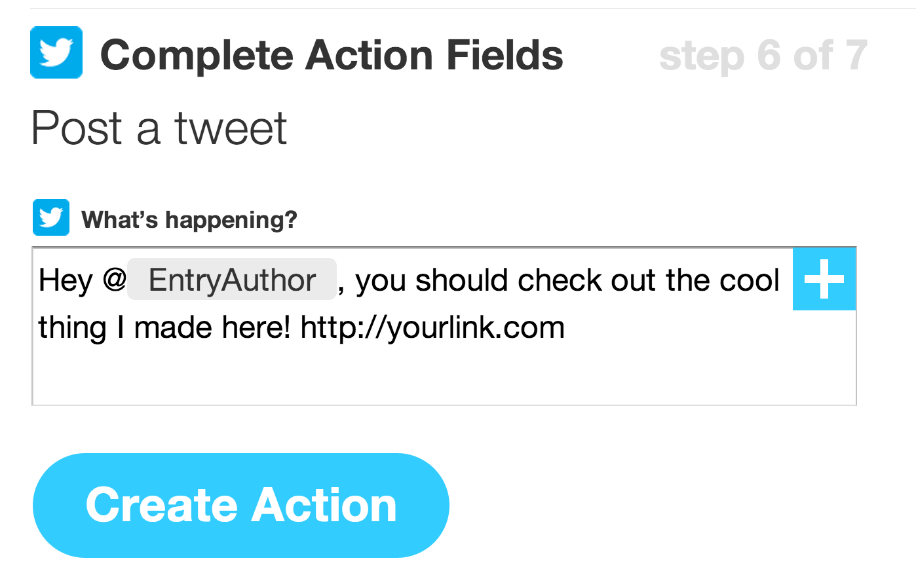Place cursor at 'thing I made here!' text

(164, 328)
